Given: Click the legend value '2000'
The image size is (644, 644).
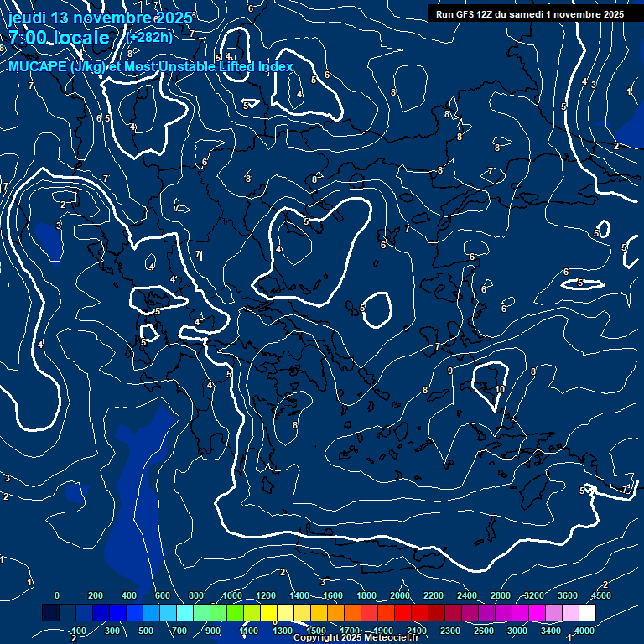Looking at the screenshot, I should 400,595.
